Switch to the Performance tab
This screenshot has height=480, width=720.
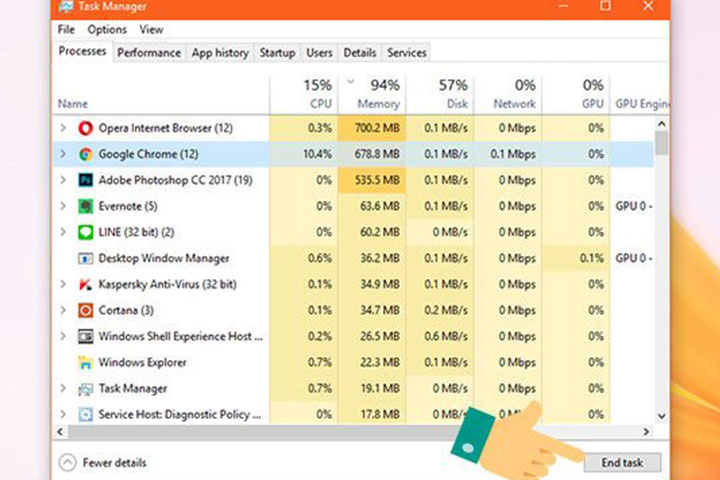coord(149,53)
